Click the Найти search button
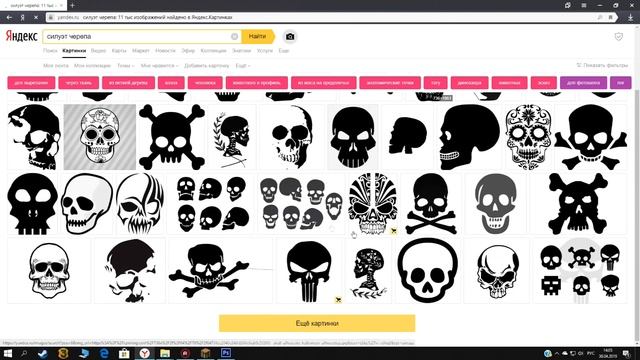 point(258,36)
